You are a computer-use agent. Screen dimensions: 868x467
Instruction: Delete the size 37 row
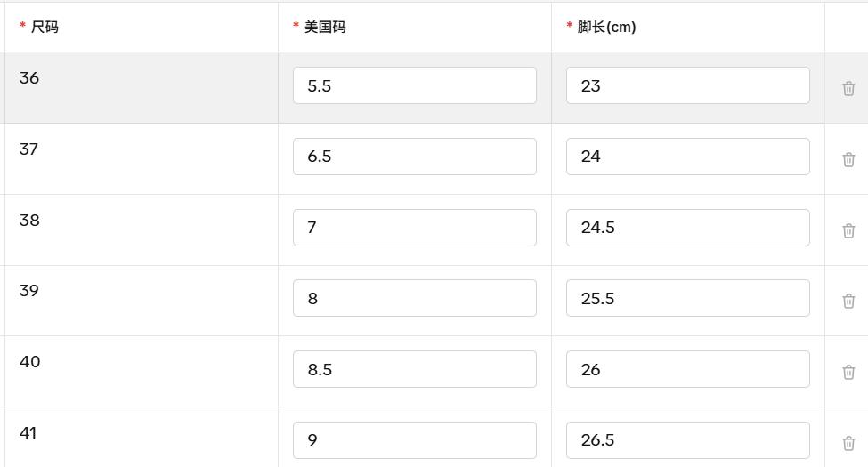tap(848, 159)
